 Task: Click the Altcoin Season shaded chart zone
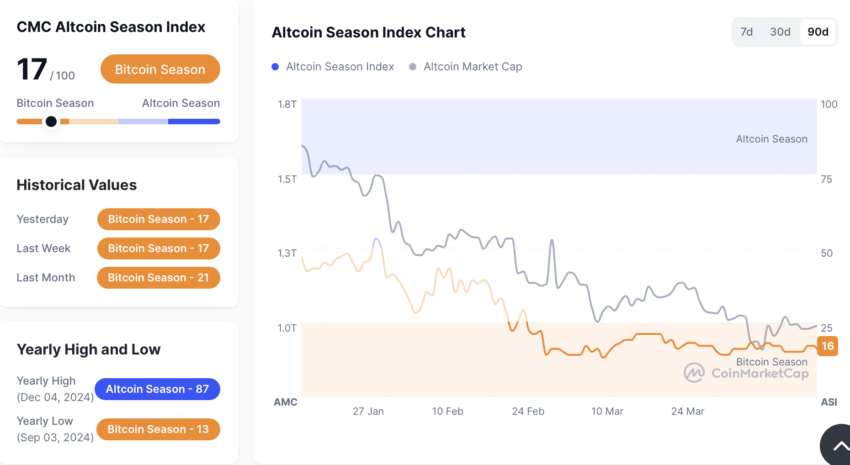point(559,136)
